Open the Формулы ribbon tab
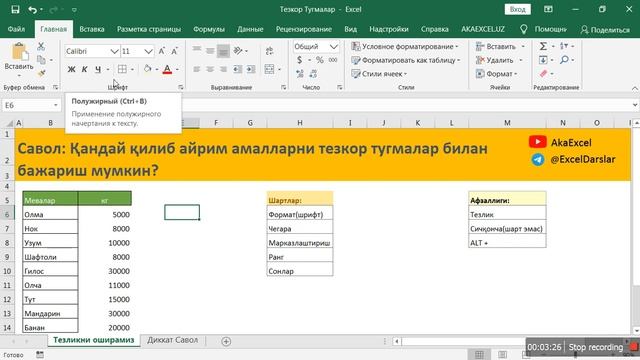This screenshot has height=360, width=640. coord(209,29)
